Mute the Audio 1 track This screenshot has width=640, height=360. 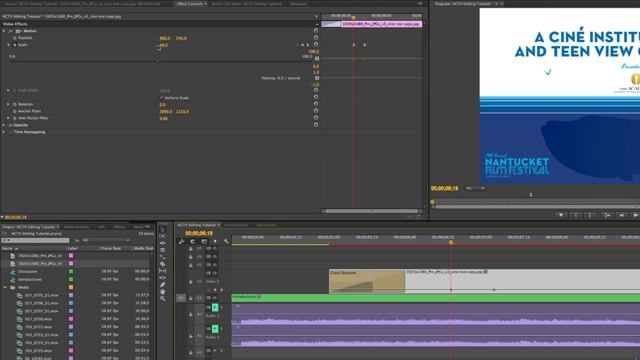click(x=215, y=307)
